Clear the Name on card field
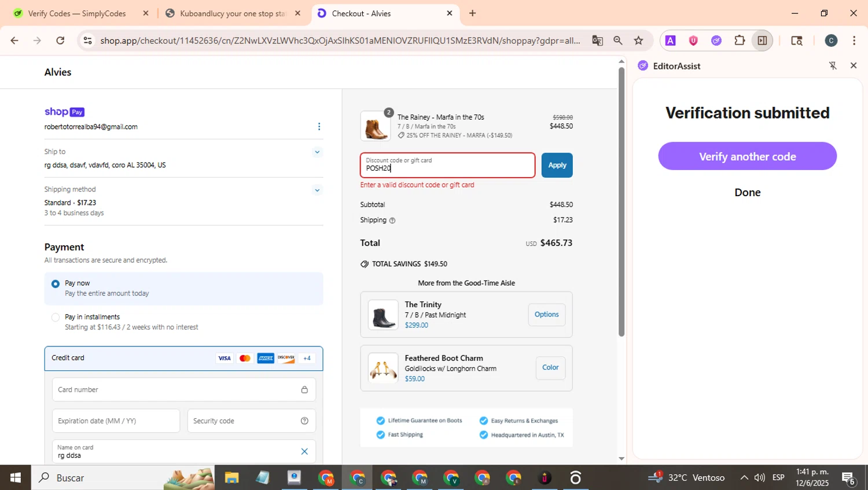 click(x=304, y=452)
